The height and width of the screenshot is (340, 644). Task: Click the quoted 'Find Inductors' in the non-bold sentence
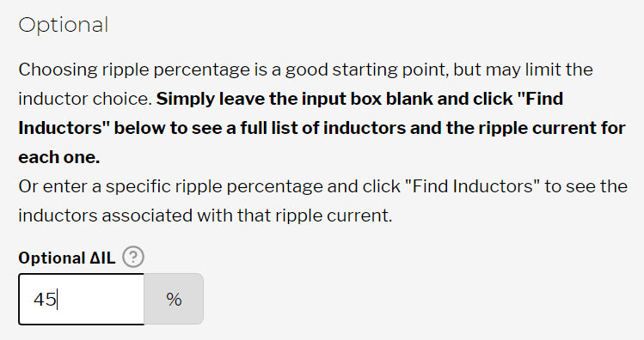pos(471,186)
